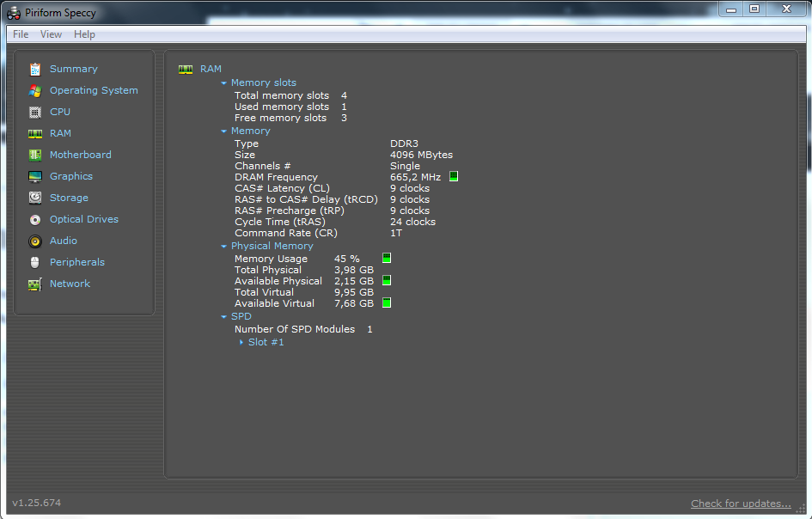Screen dimensions: 812x519
Task: Click the Optical Drives disc icon
Action: pyautogui.click(x=35, y=220)
